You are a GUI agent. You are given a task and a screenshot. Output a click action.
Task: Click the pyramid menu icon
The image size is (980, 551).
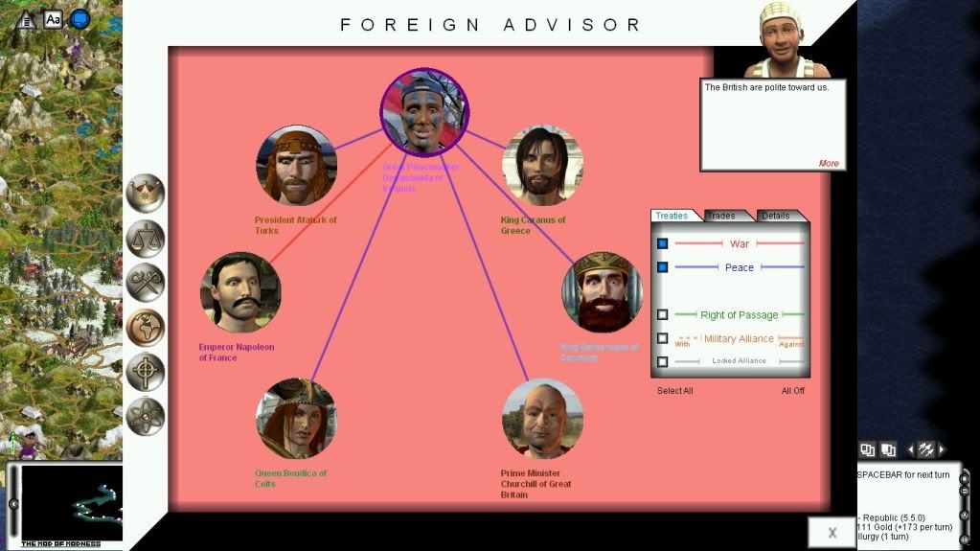(x=27, y=20)
